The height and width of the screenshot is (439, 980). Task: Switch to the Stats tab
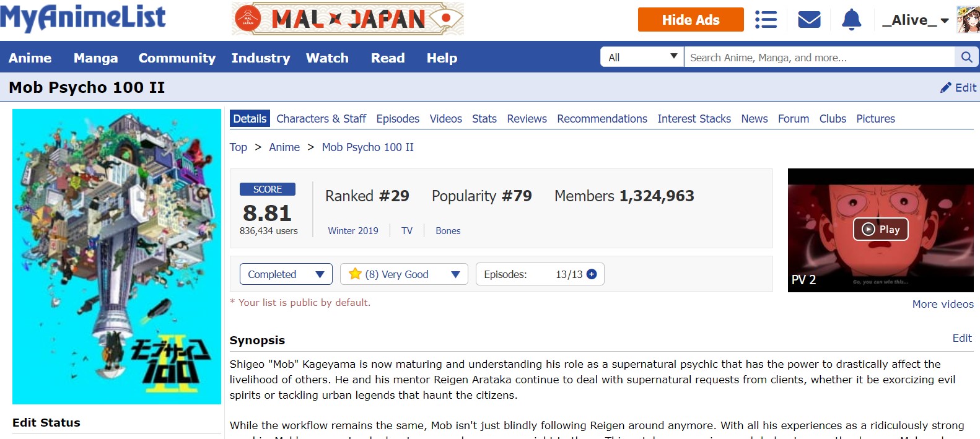pyautogui.click(x=484, y=118)
